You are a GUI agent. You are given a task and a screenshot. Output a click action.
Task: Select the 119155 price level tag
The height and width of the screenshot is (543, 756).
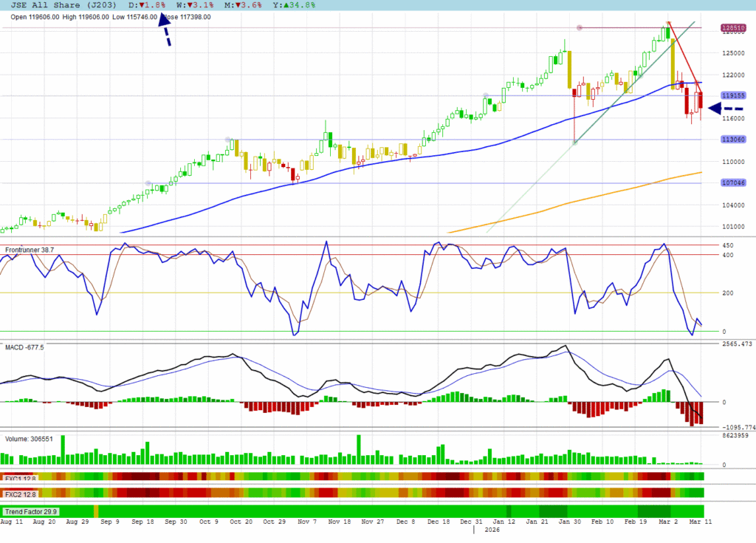coord(732,95)
